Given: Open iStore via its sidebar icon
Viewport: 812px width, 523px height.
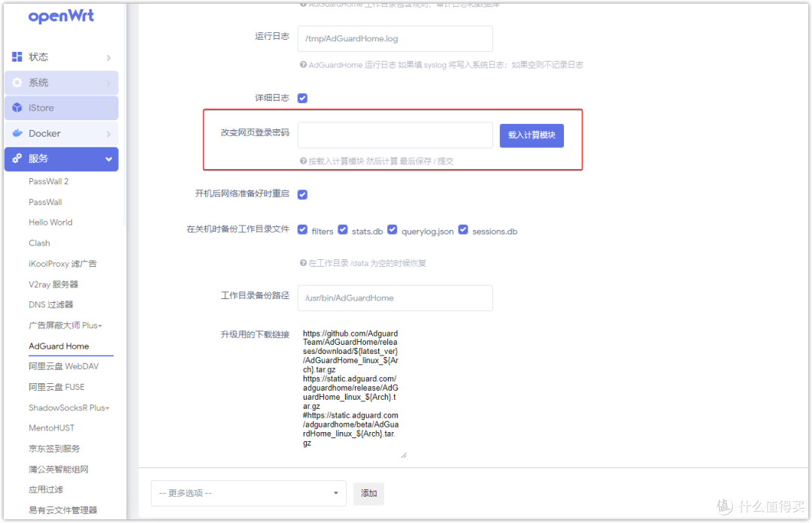Looking at the screenshot, I should pos(17,107).
